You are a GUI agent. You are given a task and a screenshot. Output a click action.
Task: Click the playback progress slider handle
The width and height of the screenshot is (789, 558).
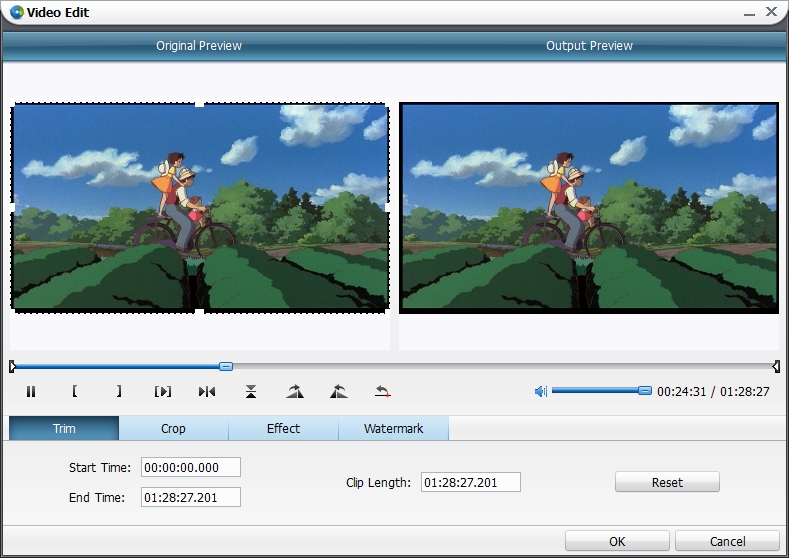(x=226, y=366)
